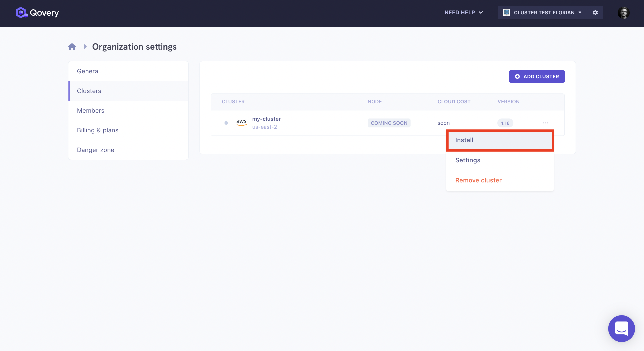Screen dimensions: 644x351
Task: Open the Cluster Test Florian organization switcher
Action: pyautogui.click(x=542, y=13)
